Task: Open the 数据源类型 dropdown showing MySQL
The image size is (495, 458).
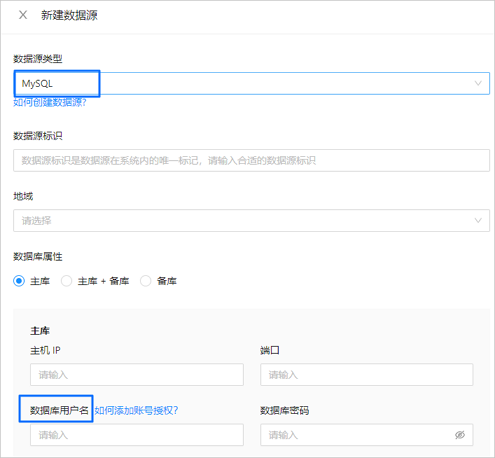Action: pyautogui.click(x=251, y=83)
